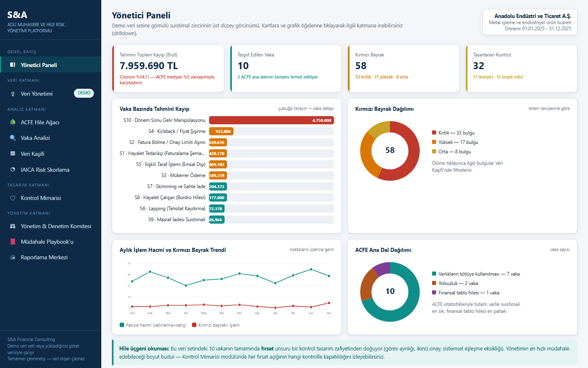Click the Müdahale Playbook'u book icon
This screenshot has height=368, width=588.
click(13, 242)
